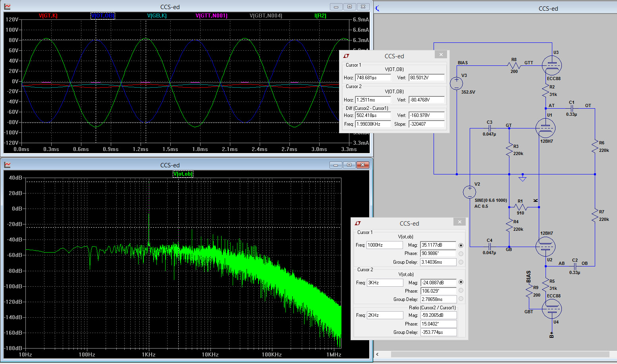
Task: Click the LT logo in the frequency cursor dialog
Action: pos(358,223)
